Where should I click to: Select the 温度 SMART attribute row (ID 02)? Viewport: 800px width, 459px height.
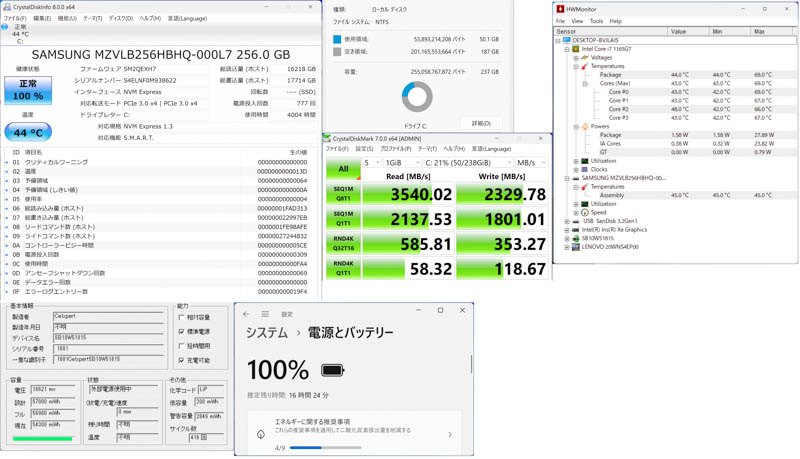159,171
